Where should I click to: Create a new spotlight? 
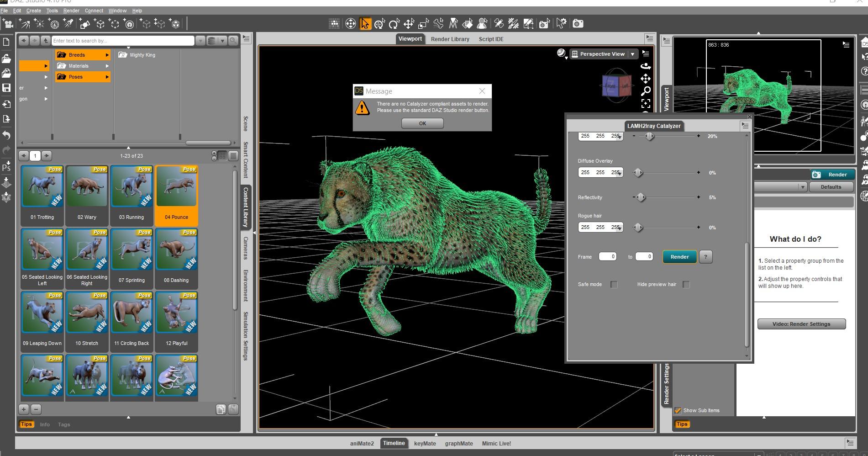coord(69,24)
